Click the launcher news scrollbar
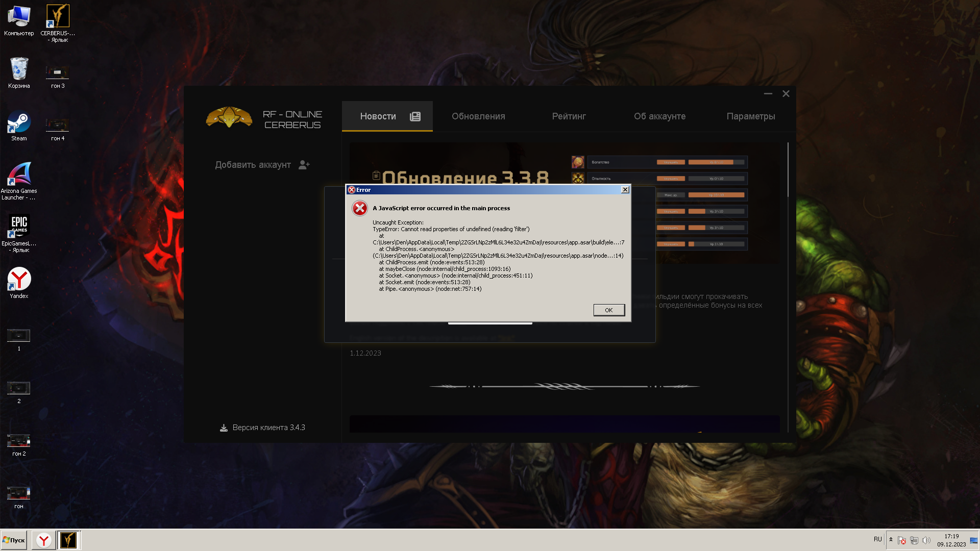Screen dimensions: 980x551 click(788, 169)
